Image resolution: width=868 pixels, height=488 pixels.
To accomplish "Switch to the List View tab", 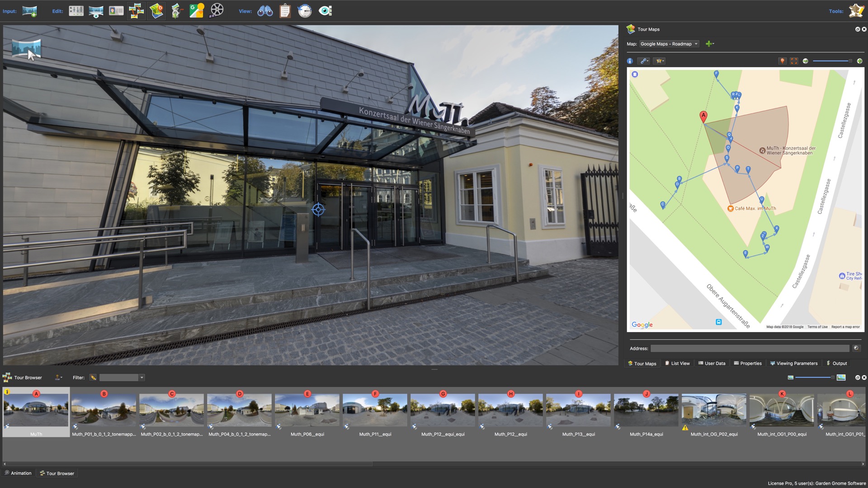I will (x=678, y=363).
